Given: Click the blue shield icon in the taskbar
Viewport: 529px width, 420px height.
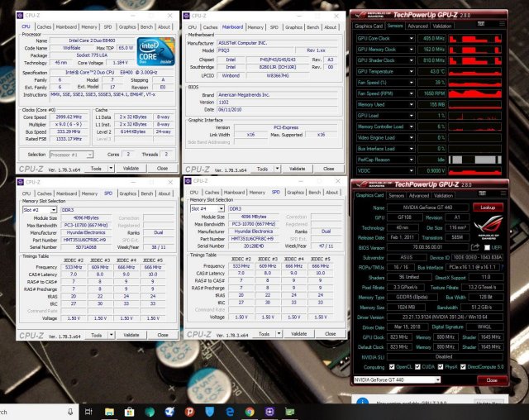Looking at the screenshot, I should 209,412.
